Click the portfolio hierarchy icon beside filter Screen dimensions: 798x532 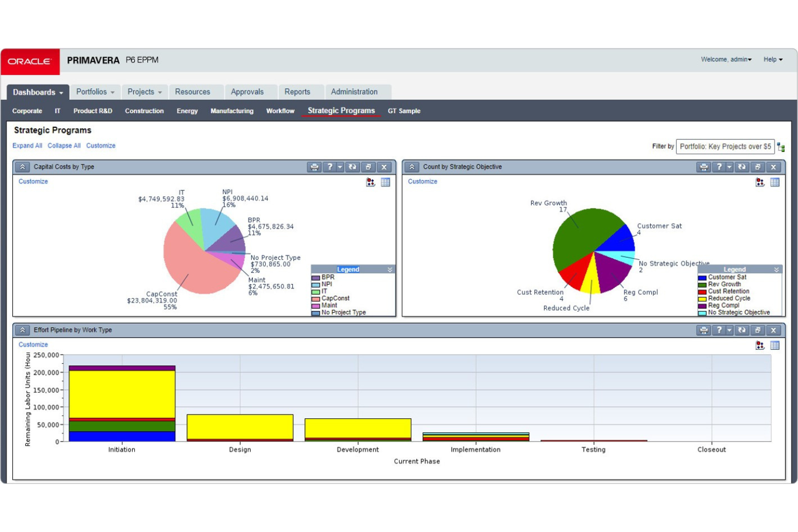click(x=781, y=147)
